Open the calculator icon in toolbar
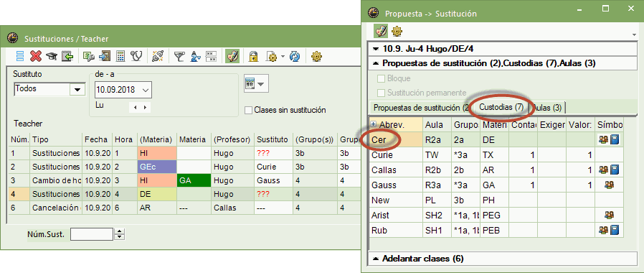 click(120, 56)
